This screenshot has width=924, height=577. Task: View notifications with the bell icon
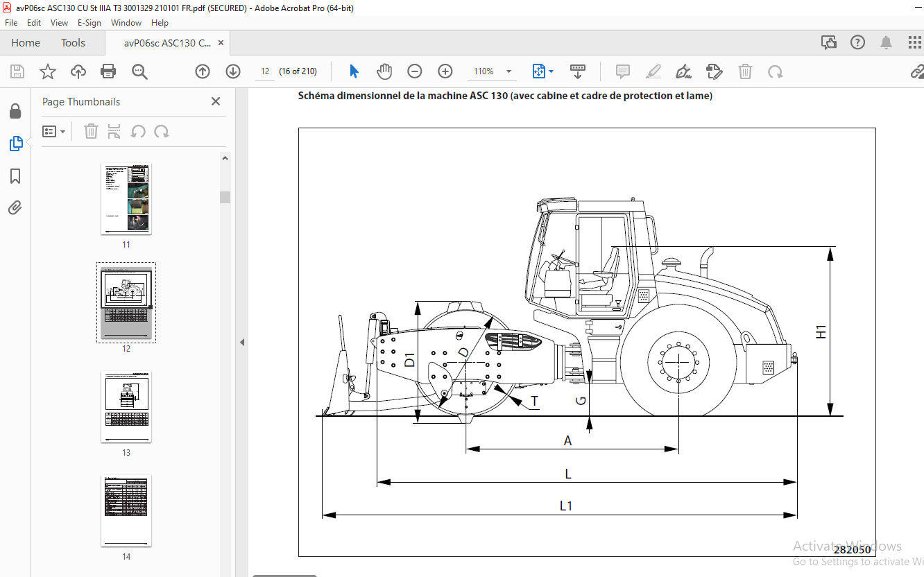pos(887,43)
